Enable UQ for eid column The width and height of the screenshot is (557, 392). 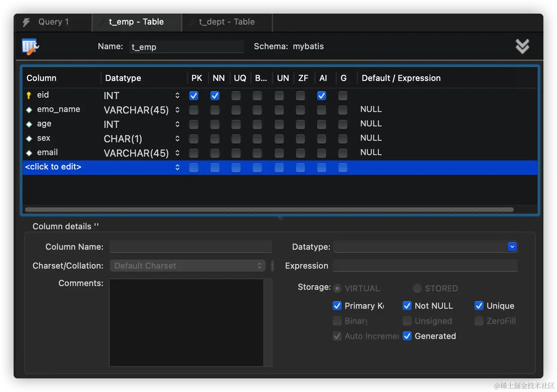pos(236,96)
